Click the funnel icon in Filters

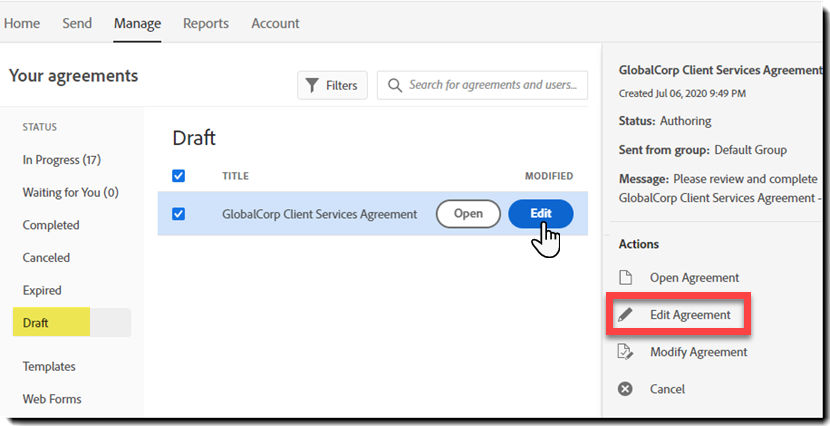pyautogui.click(x=312, y=85)
